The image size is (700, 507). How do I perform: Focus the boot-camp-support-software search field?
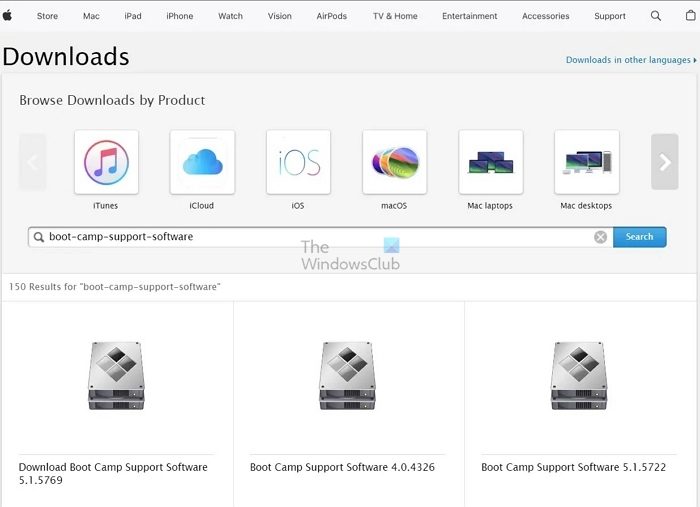click(x=321, y=237)
